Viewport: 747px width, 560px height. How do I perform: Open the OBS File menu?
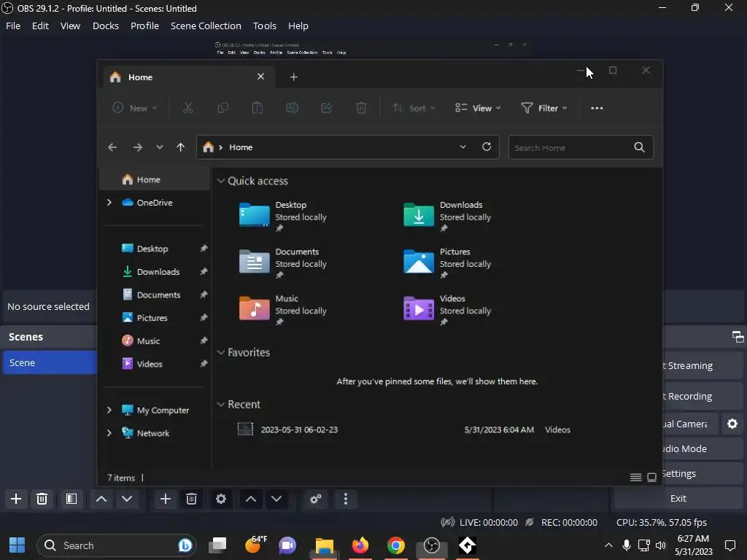13,26
